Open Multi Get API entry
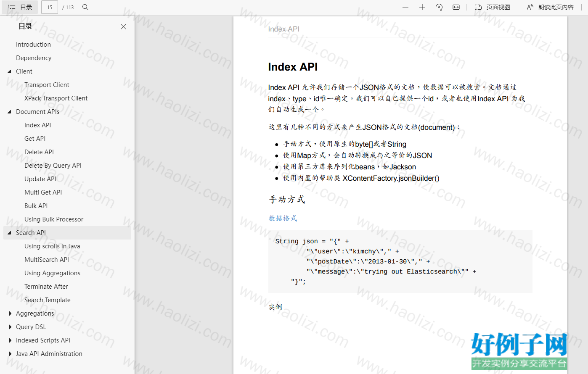Viewport: 588px width, 374px height. point(43,192)
